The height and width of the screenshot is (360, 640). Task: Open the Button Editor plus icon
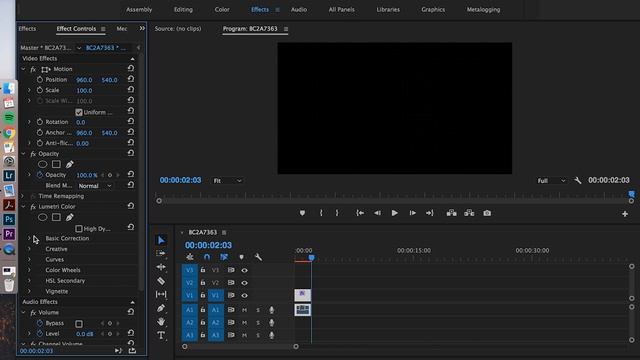pos(625,214)
